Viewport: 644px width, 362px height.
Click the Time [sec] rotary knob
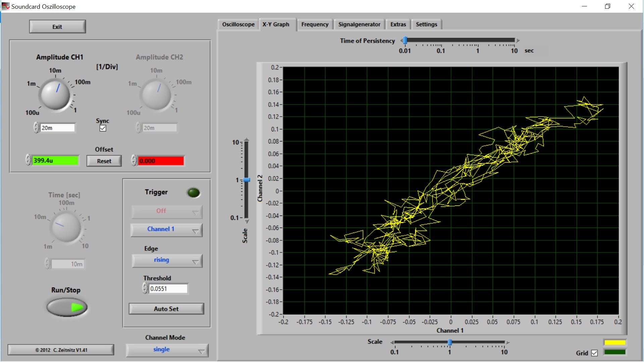point(66,227)
